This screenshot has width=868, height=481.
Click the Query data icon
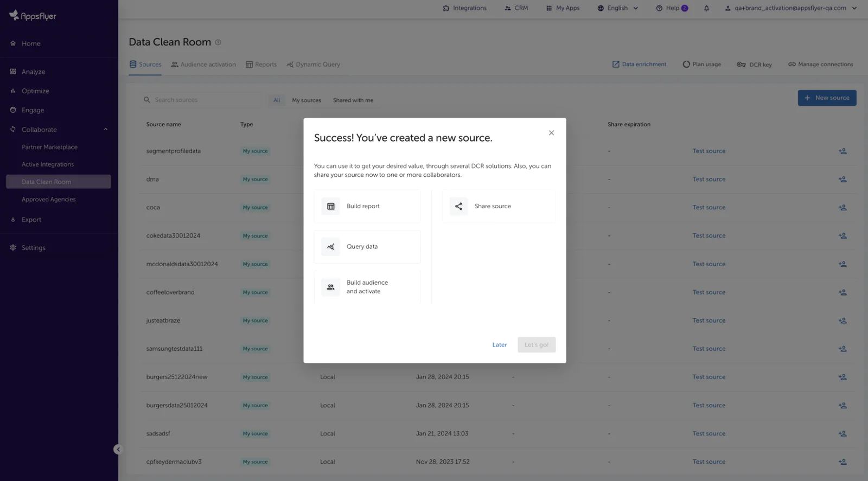[330, 247]
